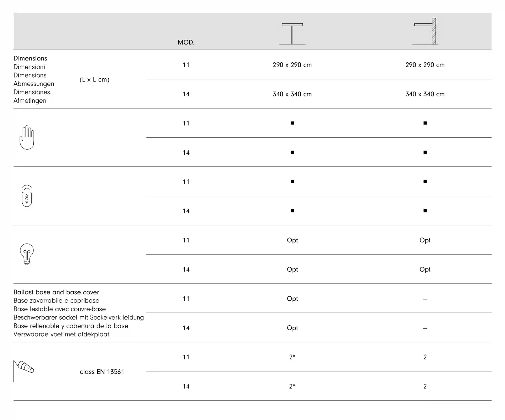Click light bulb "Opt" for model 14 wall-mounted
Screen dimensions: 505x420
pyautogui.click(x=425, y=269)
